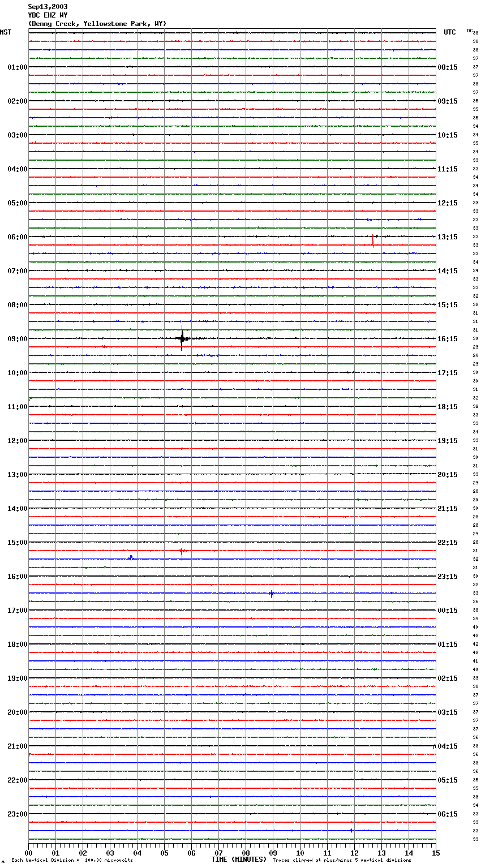Screen dimensions: 481x868
Task: Click minute 12 on the time axis
Action: (354, 853)
